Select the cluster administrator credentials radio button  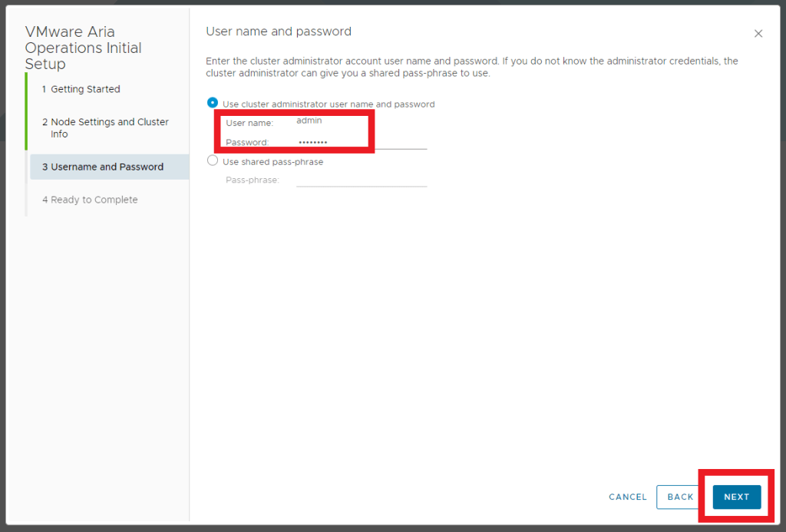pos(213,103)
